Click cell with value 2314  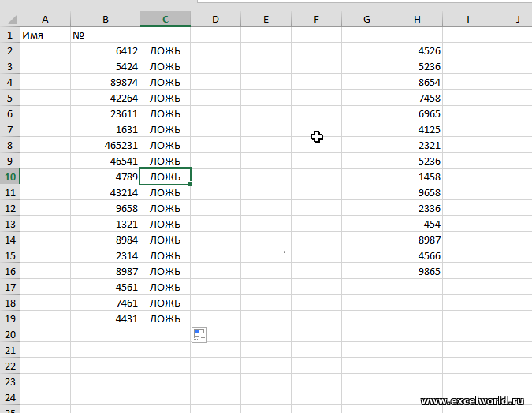click(x=105, y=256)
